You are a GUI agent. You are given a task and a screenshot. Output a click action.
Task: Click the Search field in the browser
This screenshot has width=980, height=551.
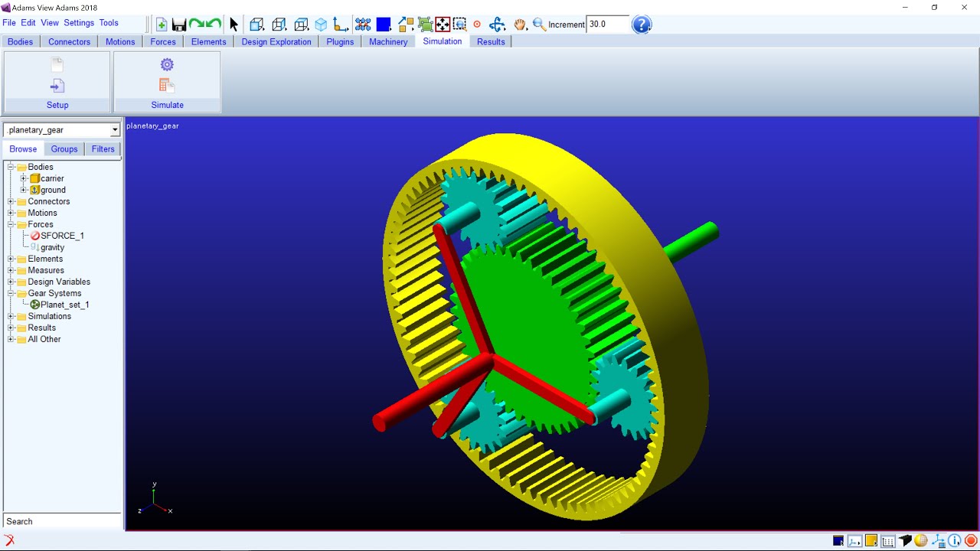click(x=62, y=521)
